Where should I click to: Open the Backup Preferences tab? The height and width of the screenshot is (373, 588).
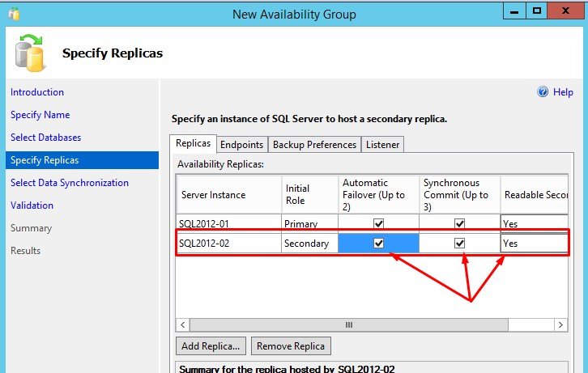pos(314,145)
